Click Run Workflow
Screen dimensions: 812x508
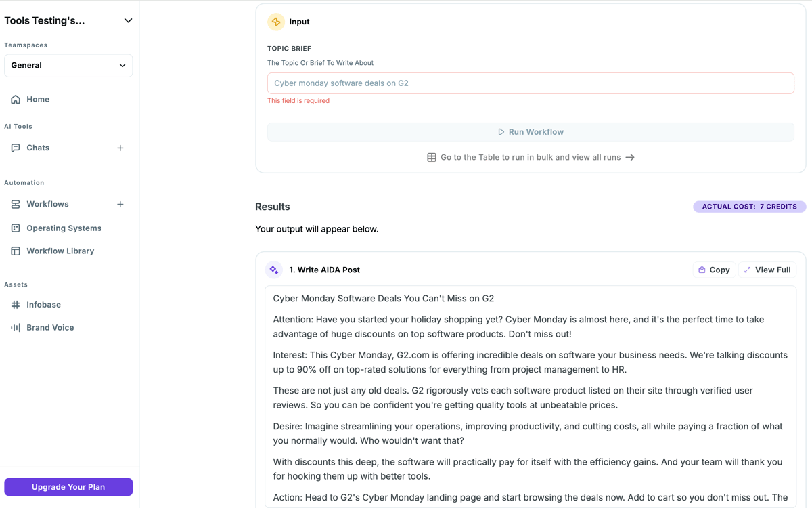pos(531,131)
